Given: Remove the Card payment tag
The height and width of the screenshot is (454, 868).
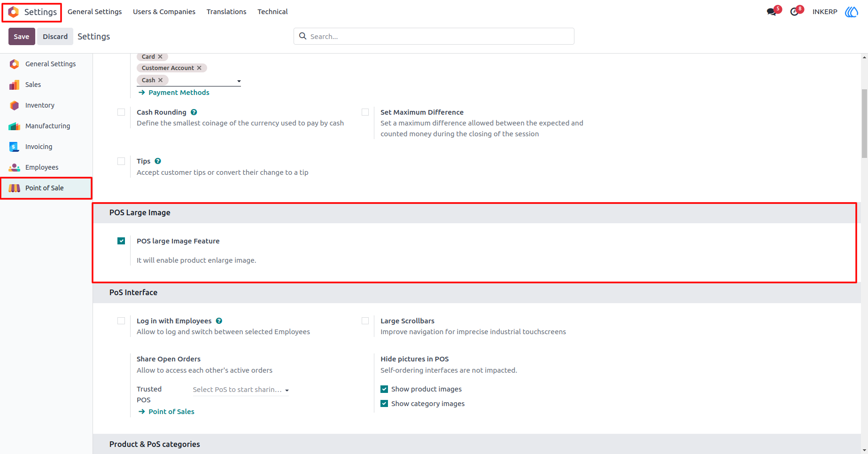Looking at the screenshot, I should click(160, 57).
